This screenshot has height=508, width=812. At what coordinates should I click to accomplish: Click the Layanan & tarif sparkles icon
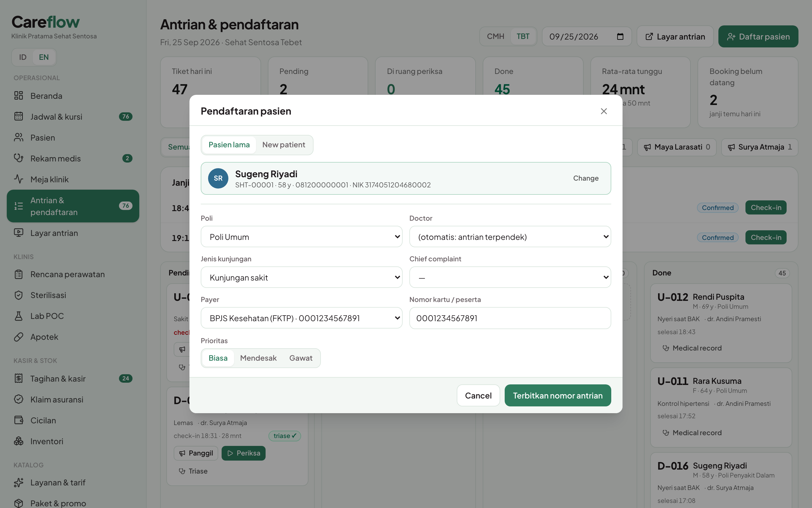click(18, 483)
